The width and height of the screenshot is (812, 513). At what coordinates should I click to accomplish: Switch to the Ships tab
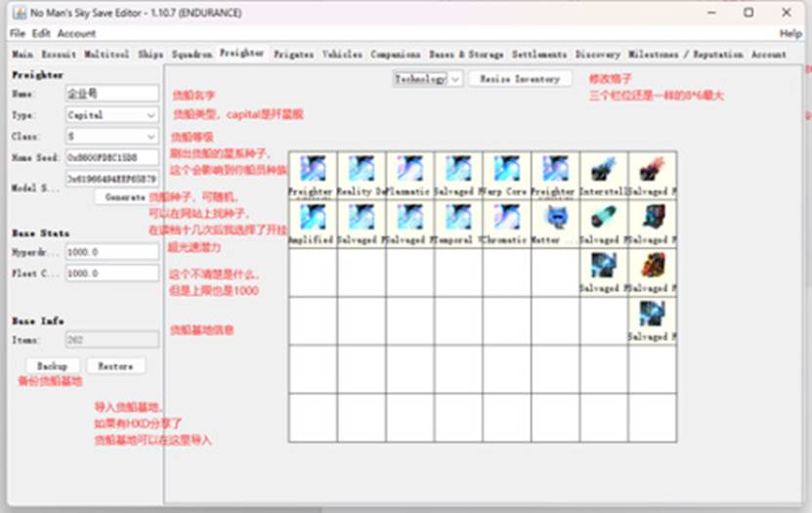150,54
